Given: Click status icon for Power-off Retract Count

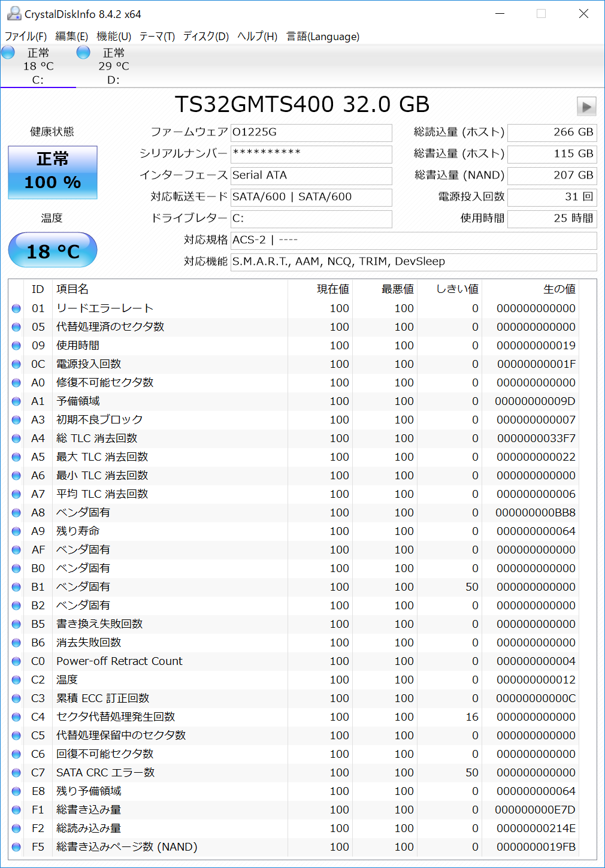Looking at the screenshot, I should (16, 661).
